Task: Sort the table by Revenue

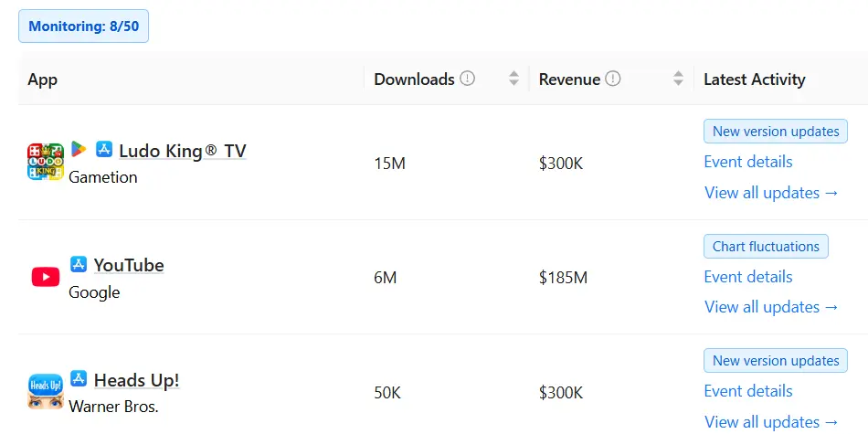Action: pyautogui.click(x=678, y=79)
